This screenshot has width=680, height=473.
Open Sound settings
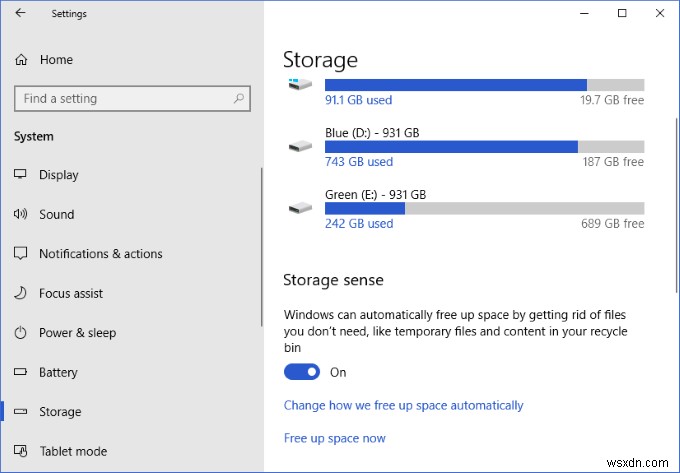56,214
